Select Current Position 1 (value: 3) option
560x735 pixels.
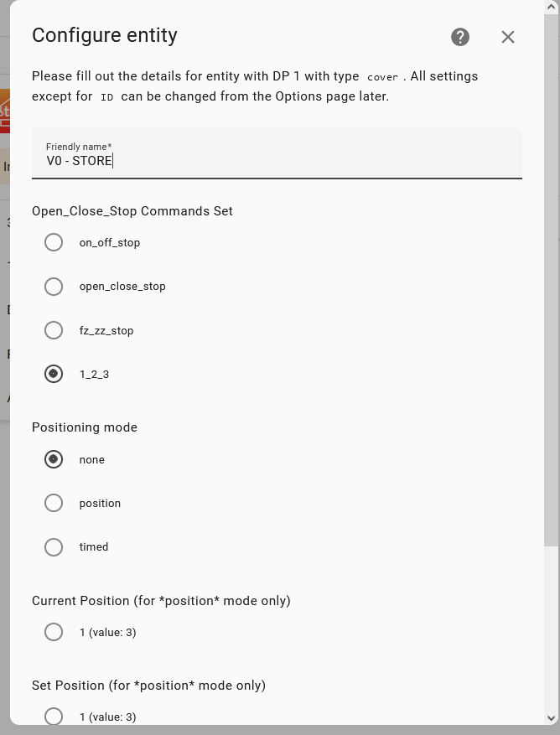[54, 632]
